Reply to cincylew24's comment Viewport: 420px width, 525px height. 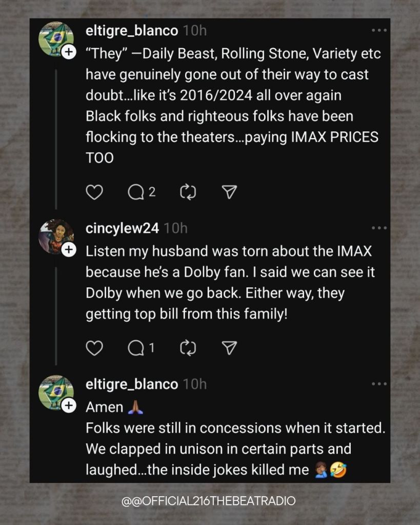pyautogui.click(x=136, y=348)
